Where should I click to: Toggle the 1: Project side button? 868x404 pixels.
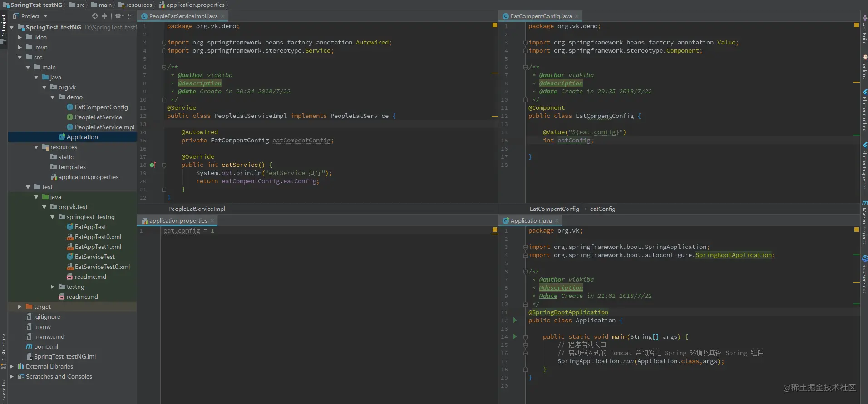4,29
